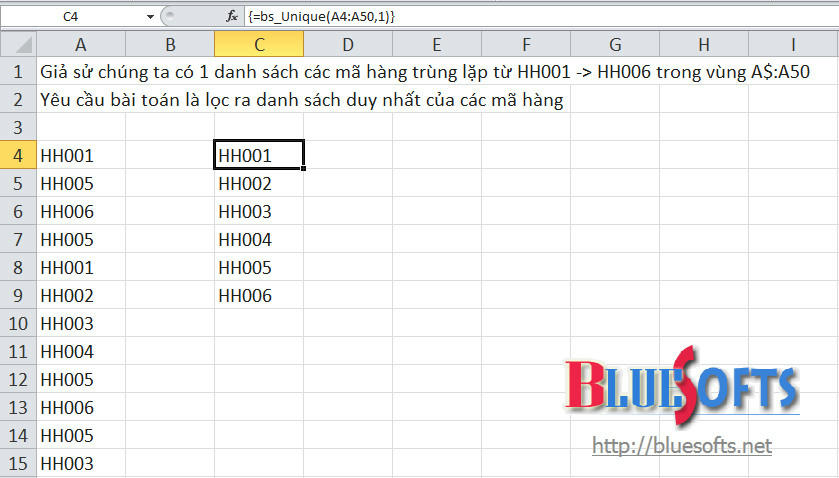
Task: Select cell A11 containing HH004
Action: pyautogui.click(x=80, y=352)
